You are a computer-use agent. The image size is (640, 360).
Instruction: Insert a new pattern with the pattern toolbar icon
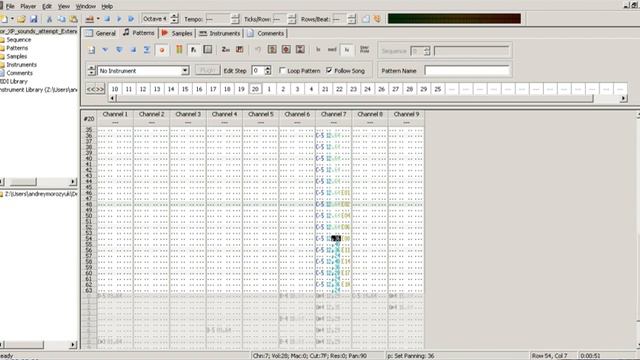pyautogui.click(x=91, y=50)
